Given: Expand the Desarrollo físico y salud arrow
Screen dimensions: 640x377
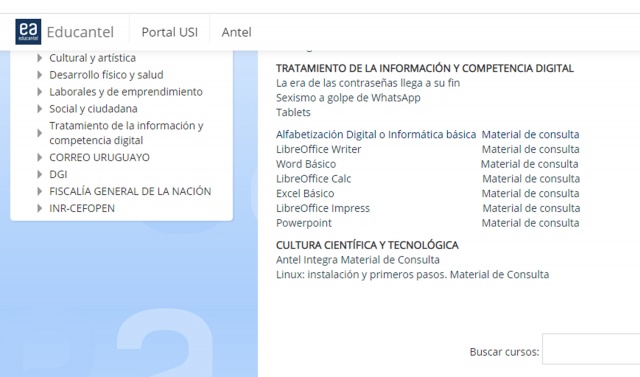Looking at the screenshot, I should [40, 75].
